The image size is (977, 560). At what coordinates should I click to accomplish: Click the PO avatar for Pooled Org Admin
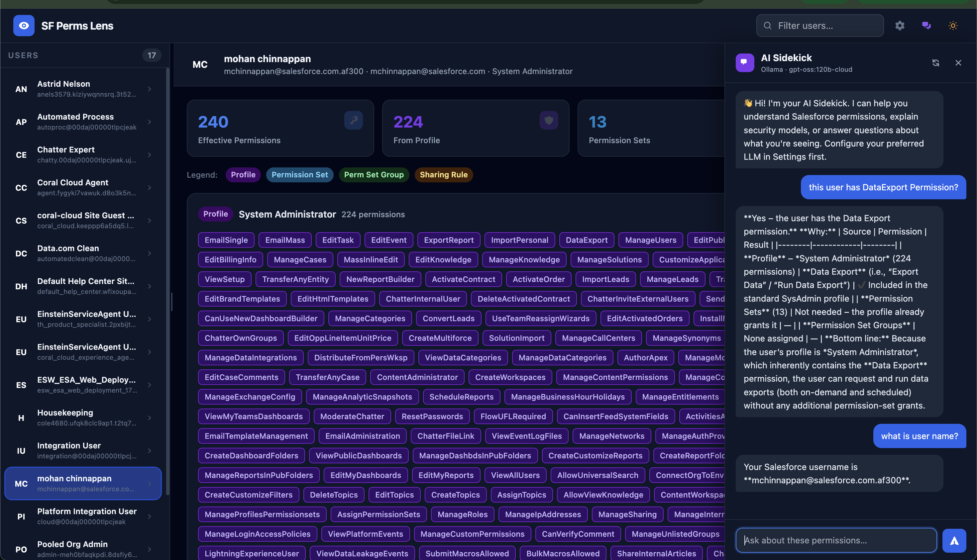pyautogui.click(x=21, y=549)
